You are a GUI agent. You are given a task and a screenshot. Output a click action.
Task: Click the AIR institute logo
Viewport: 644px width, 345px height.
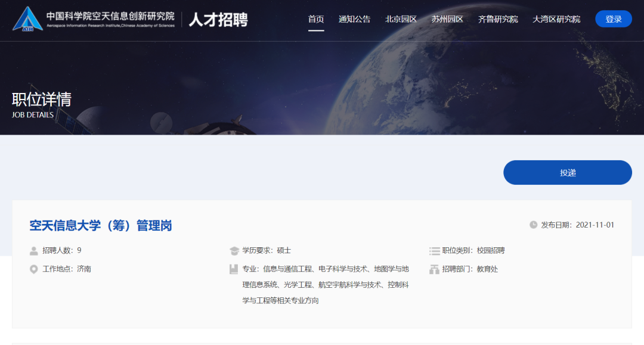(x=27, y=19)
